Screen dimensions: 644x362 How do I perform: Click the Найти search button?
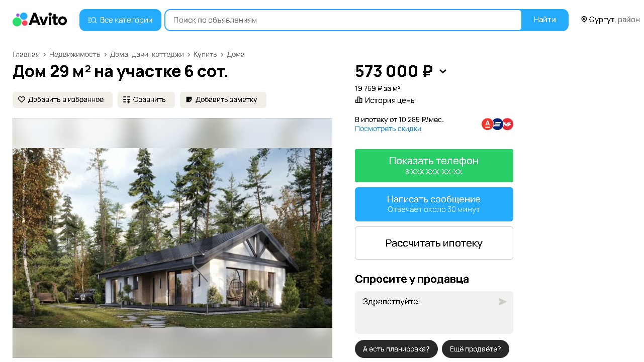pos(545,20)
